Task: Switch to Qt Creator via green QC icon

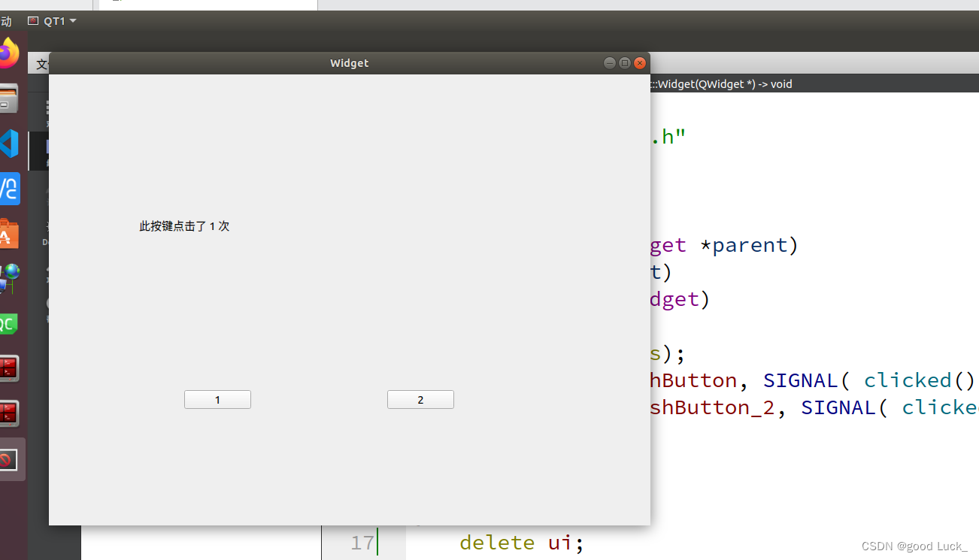Action: pos(8,324)
